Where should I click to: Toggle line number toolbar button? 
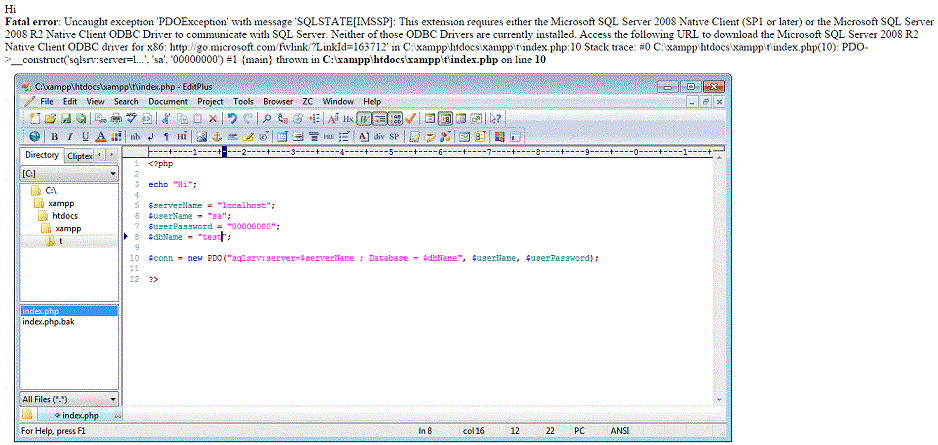[x=395, y=118]
